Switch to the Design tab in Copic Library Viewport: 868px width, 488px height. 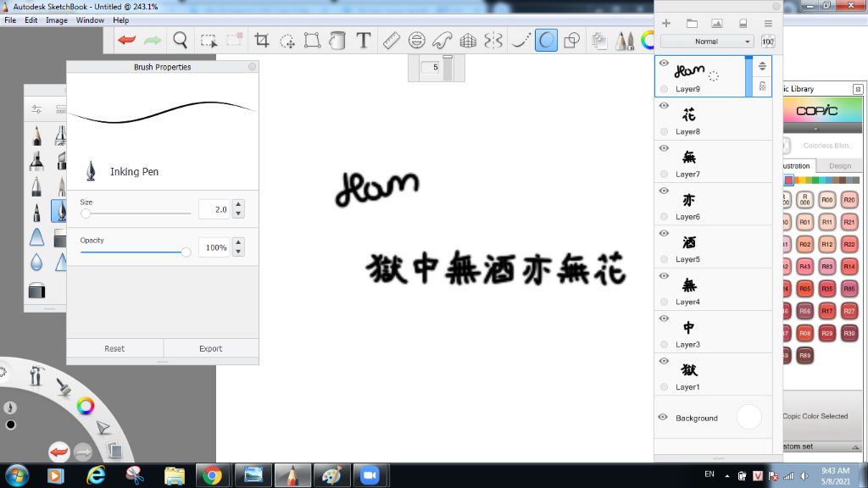840,165
